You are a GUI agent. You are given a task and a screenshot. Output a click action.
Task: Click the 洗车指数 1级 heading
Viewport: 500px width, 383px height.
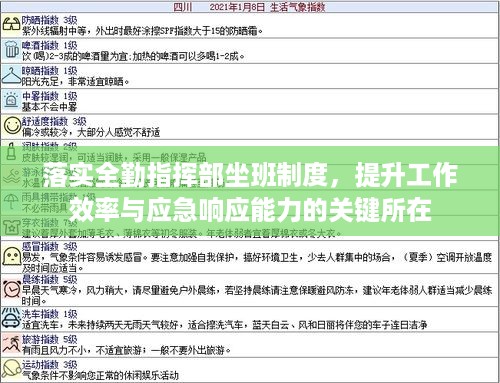click(x=49, y=314)
